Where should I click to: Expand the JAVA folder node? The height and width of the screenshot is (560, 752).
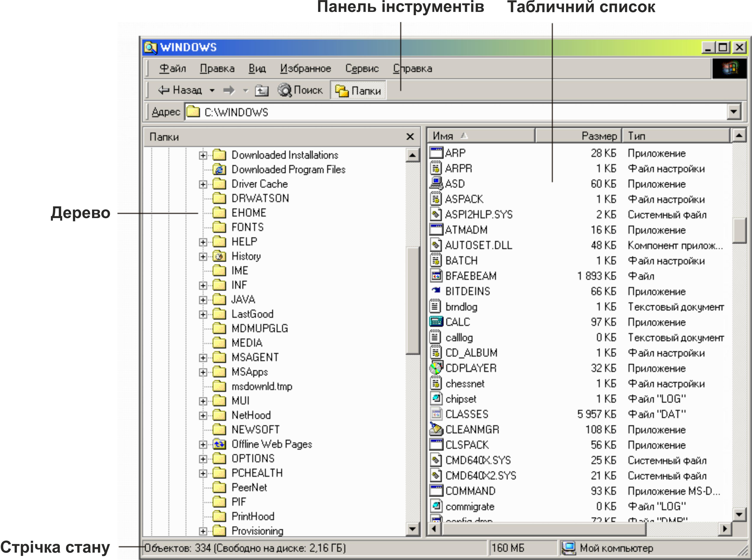click(x=203, y=300)
